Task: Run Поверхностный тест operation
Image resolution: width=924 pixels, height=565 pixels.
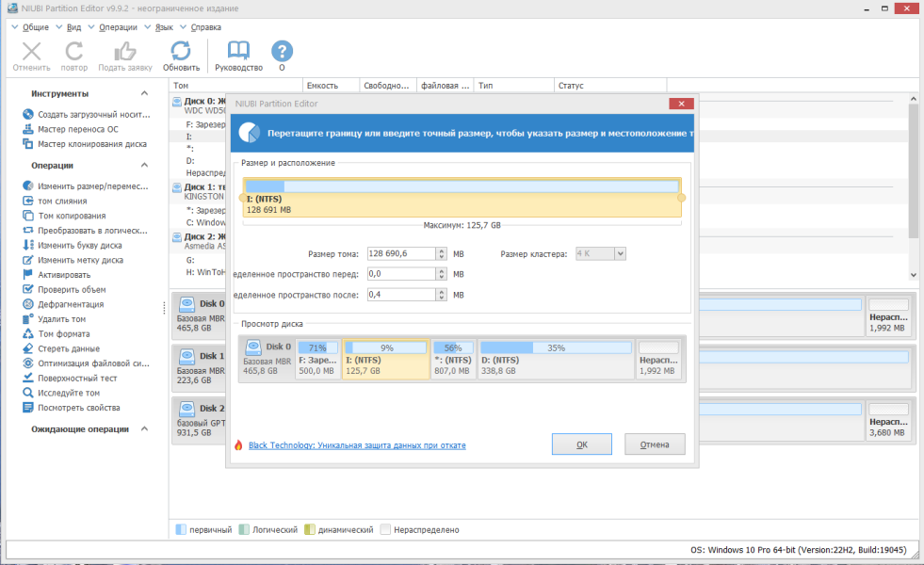Action: (x=70, y=378)
